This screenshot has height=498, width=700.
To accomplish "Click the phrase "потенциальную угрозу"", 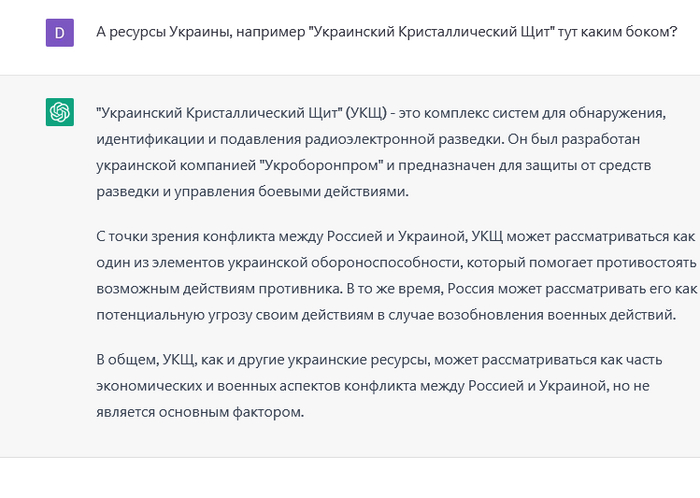I will 170,314.
